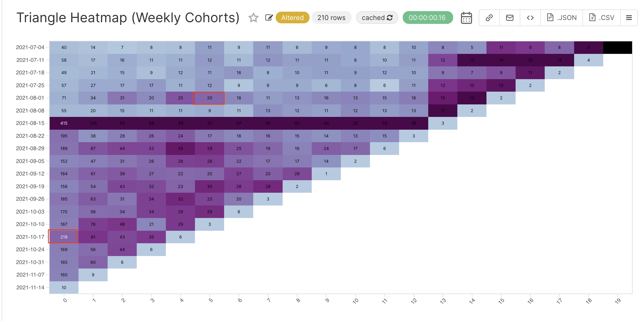Click the 210 rows badge

pos(331,17)
